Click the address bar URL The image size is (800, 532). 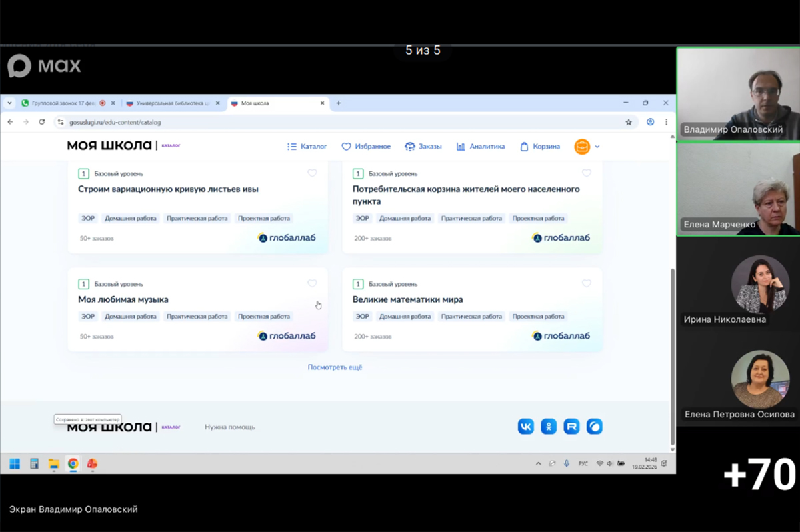[115, 122]
